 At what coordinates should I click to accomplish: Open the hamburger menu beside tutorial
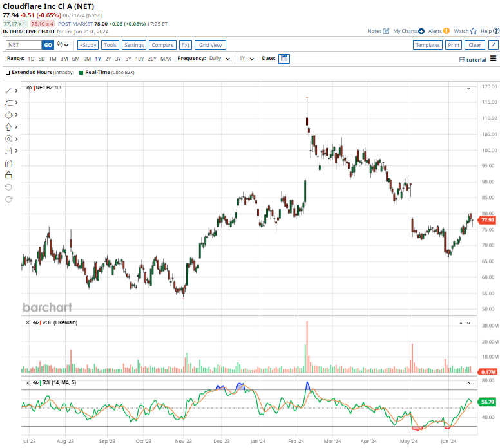[x=493, y=59]
